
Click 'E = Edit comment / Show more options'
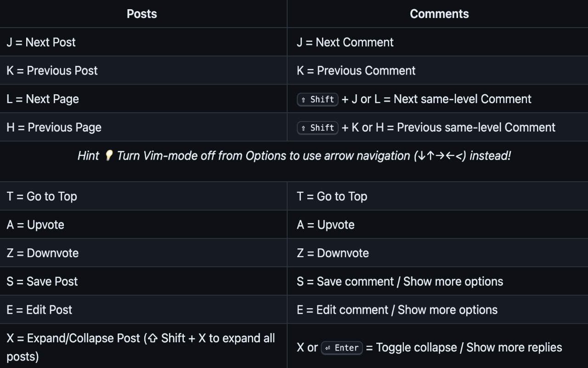pos(397,310)
